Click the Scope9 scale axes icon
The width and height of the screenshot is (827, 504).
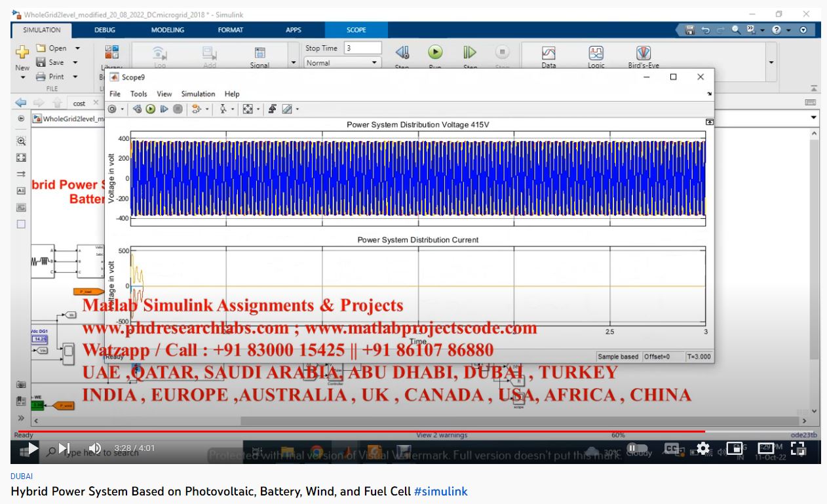pos(248,109)
